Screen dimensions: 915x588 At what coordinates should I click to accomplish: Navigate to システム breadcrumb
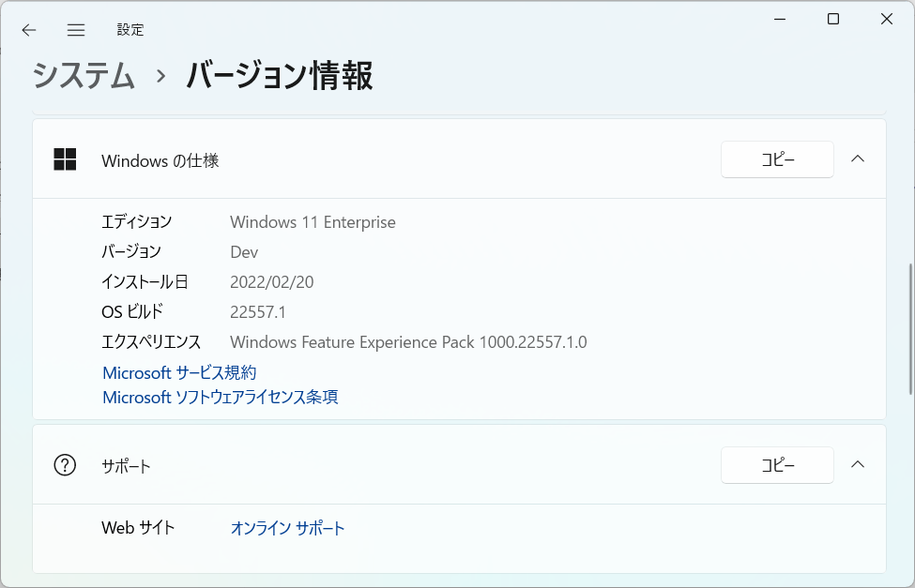tap(84, 76)
